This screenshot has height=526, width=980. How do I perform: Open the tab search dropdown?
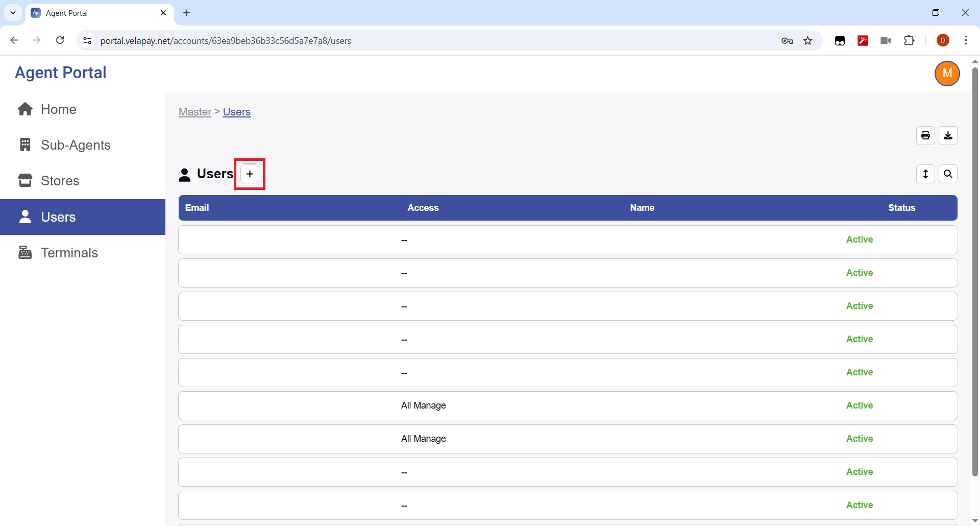pyautogui.click(x=13, y=13)
